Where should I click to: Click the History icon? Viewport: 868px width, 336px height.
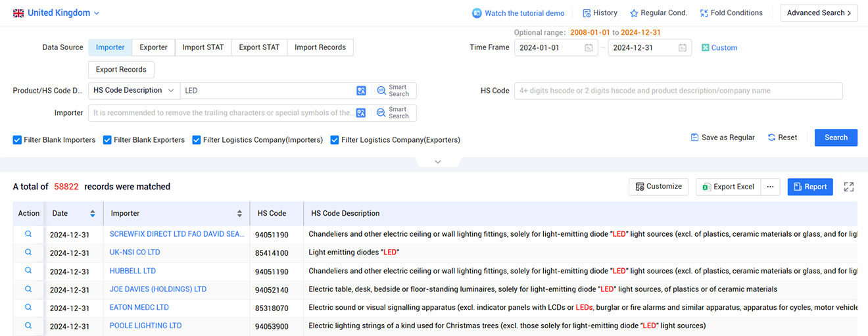tap(587, 13)
